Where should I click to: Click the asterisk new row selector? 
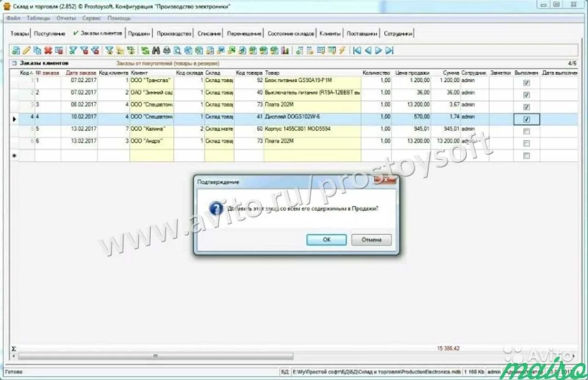pyautogui.click(x=14, y=156)
